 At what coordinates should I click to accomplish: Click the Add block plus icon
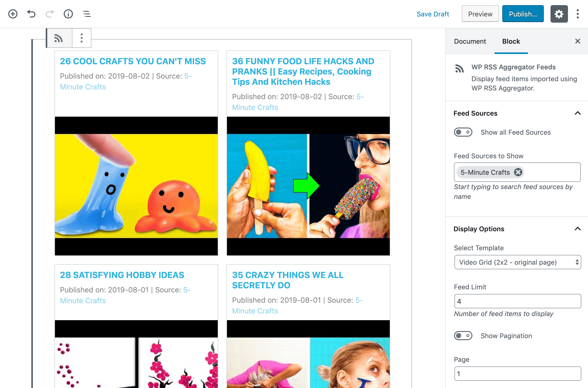pos(13,14)
